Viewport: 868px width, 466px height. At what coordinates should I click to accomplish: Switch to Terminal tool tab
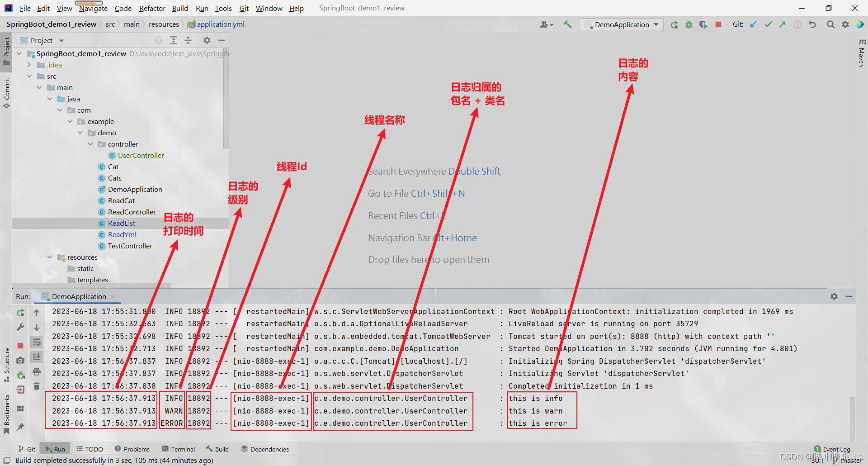(179, 449)
